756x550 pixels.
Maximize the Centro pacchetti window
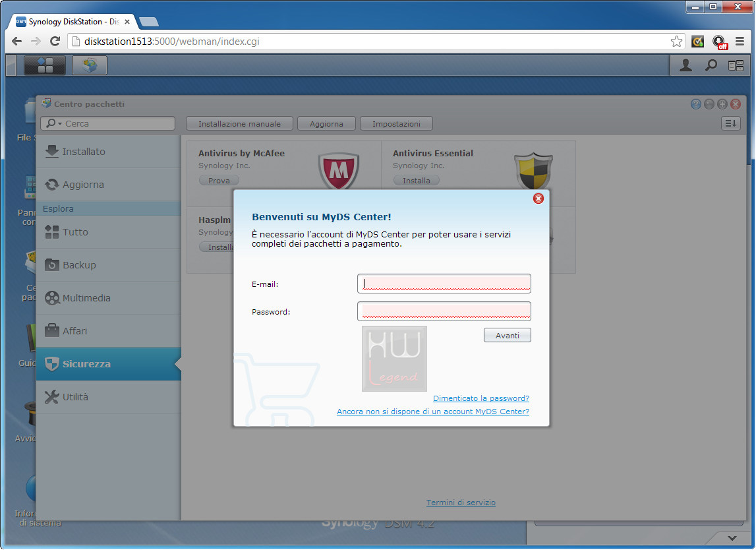pyautogui.click(x=722, y=104)
